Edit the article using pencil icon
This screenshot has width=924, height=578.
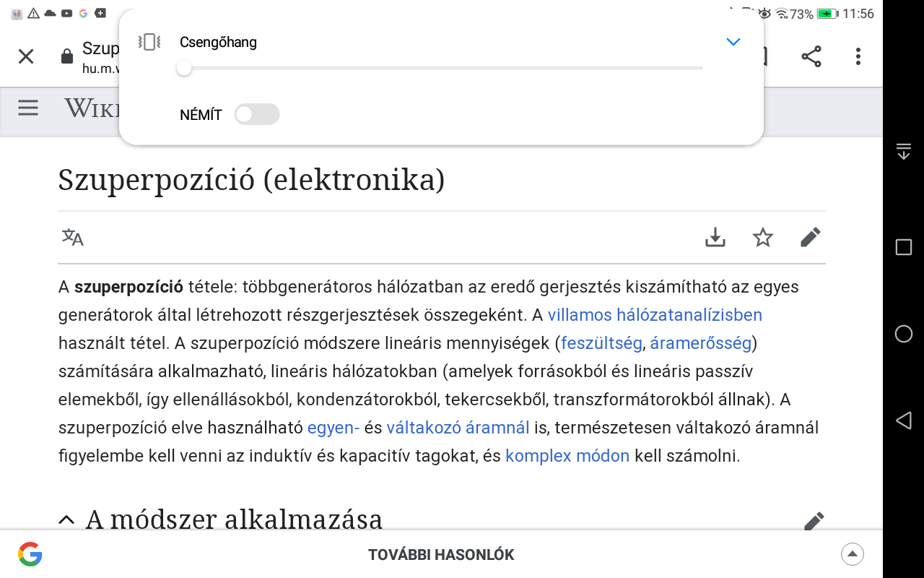pos(811,237)
